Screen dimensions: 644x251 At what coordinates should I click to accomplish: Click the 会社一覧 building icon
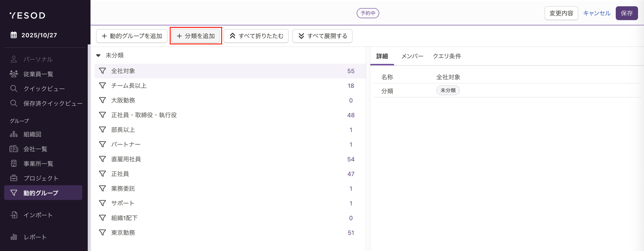click(14, 149)
